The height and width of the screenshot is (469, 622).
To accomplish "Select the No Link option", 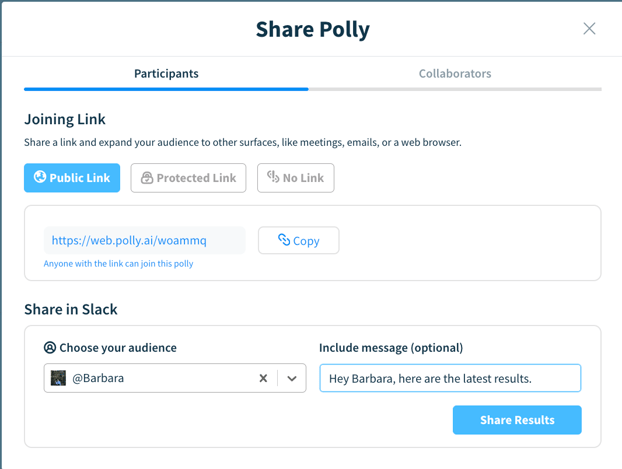I will pos(296,178).
